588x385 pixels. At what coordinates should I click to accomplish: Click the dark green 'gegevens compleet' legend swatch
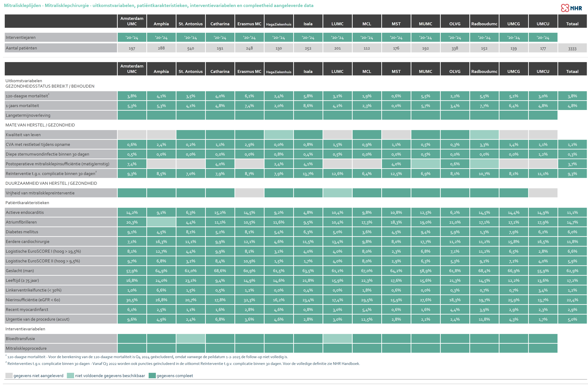point(152,375)
